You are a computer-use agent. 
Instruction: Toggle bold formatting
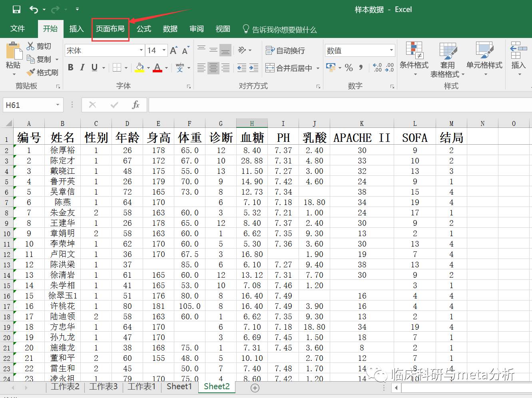click(x=71, y=68)
